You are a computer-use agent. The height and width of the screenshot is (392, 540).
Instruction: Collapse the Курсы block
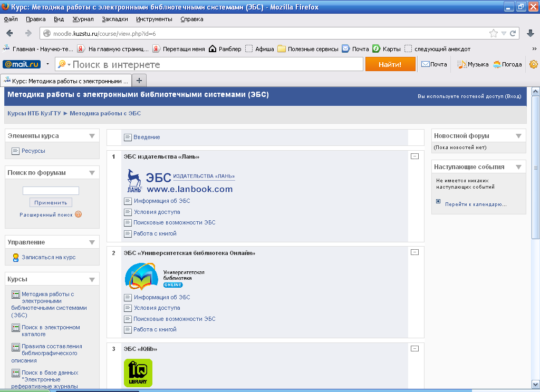coord(92,279)
